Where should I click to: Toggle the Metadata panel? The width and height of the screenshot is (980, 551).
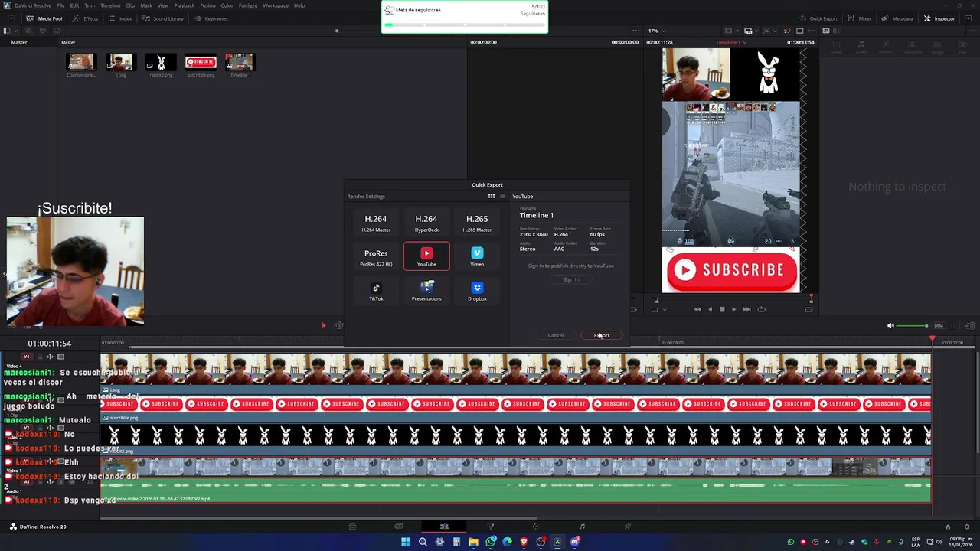(x=897, y=18)
